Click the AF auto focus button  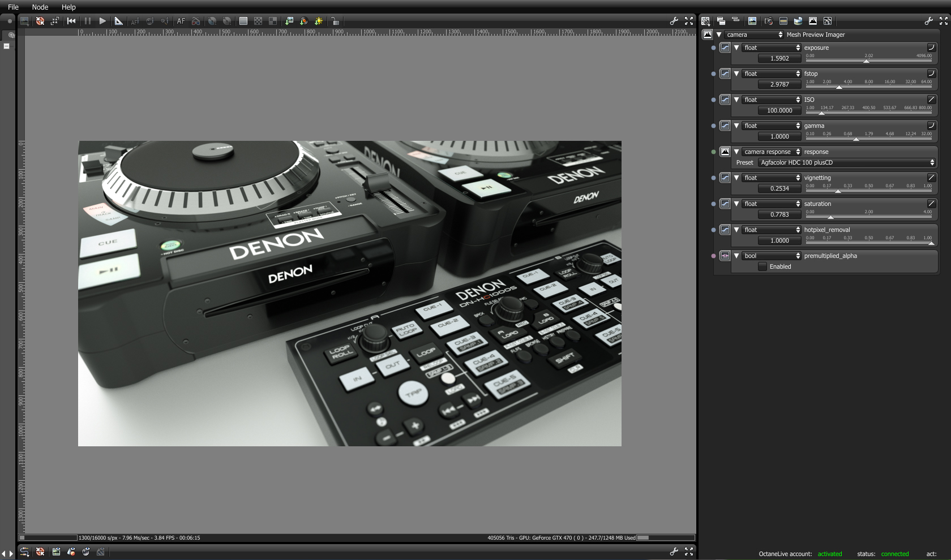pyautogui.click(x=181, y=21)
